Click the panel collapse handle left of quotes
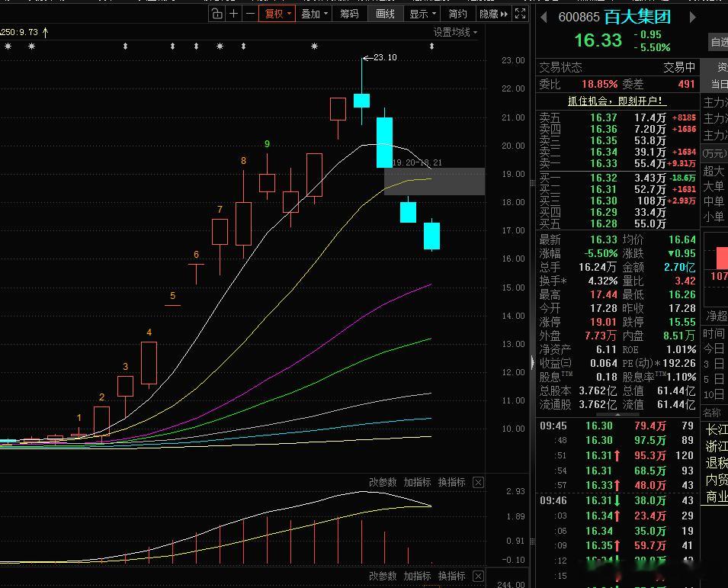This screenshot has width=728, height=588. 533,362
